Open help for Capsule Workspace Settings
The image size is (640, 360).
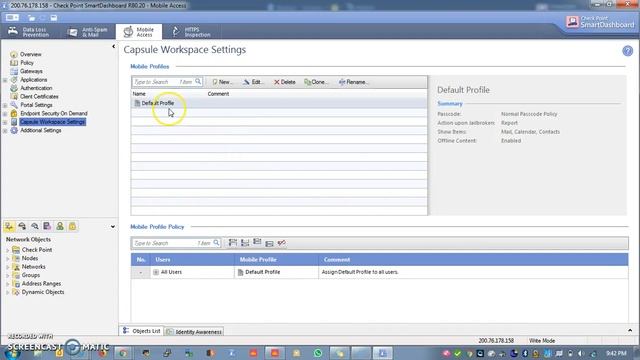pyautogui.click(x=627, y=51)
